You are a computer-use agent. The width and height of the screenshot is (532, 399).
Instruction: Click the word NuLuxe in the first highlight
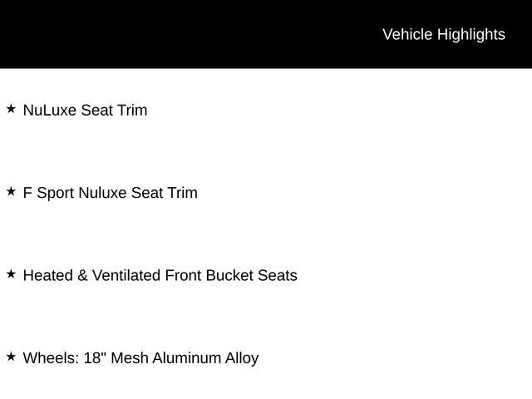50,111
